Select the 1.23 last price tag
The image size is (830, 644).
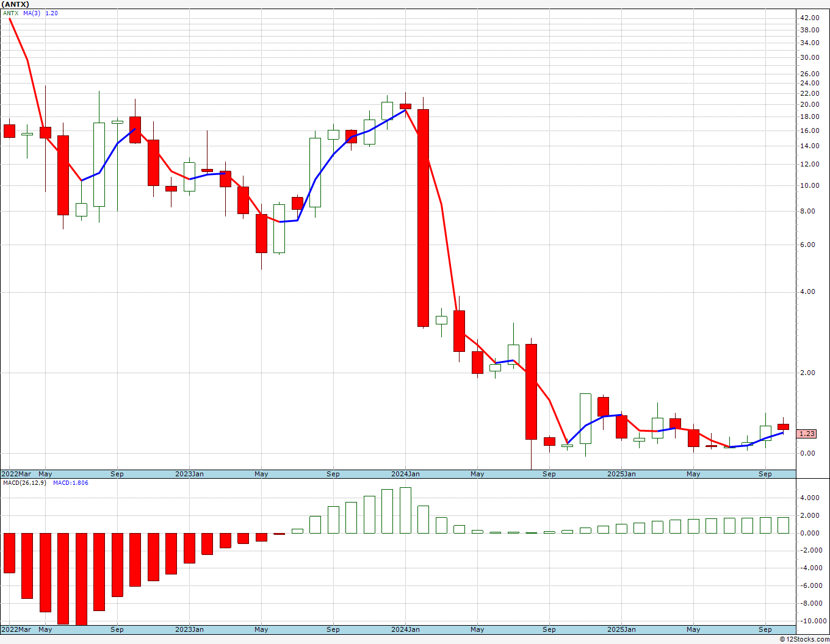pyautogui.click(x=807, y=434)
